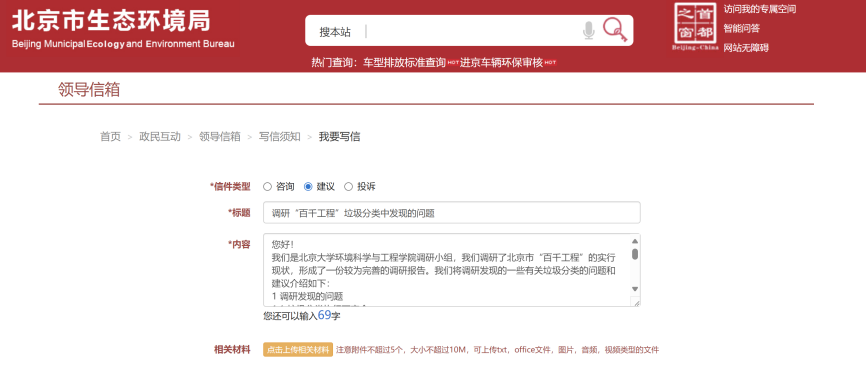Click the 北京市生态环境局 site logo

(x=123, y=28)
